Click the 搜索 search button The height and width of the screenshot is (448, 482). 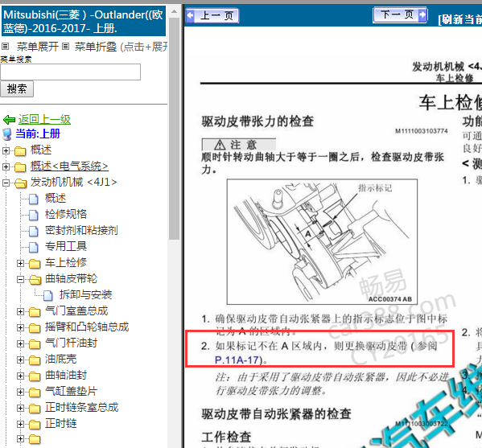pyautogui.click(x=17, y=88)
